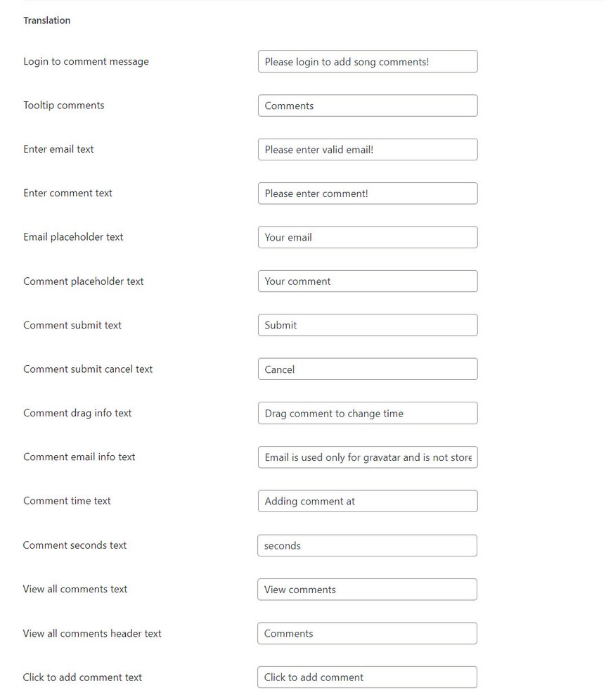Select the field showing 'Adding comment at'
606x700 pixels.
click(367, 501)
